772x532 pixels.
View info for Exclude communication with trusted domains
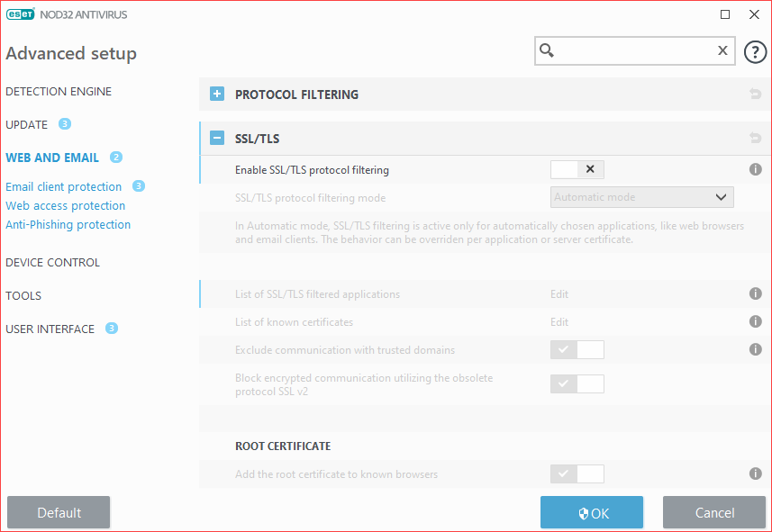756,349
